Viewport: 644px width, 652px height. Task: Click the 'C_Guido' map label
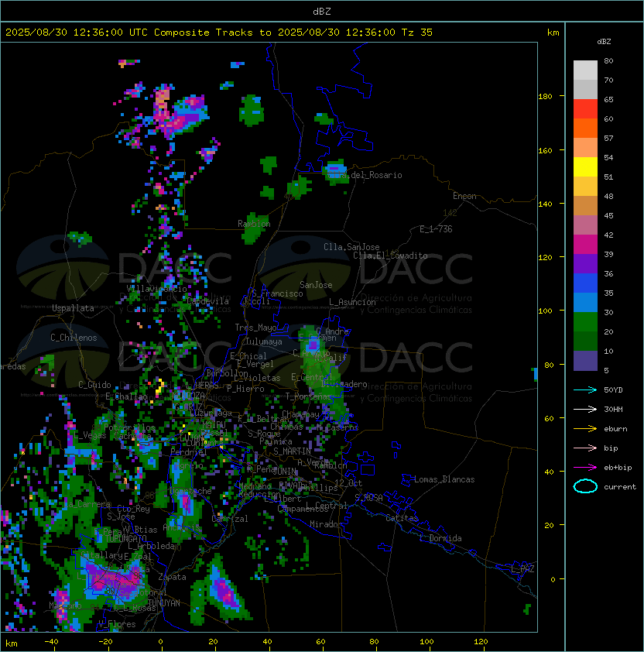coord(94,385)
